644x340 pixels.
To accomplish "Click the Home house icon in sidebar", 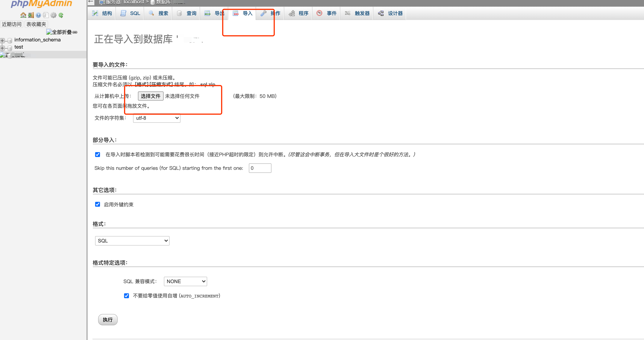I will click(x=23, y=15).
